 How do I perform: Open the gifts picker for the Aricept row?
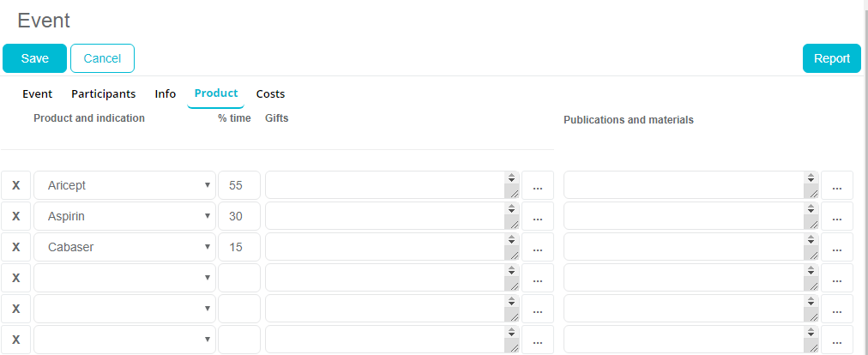pos(538,185)
